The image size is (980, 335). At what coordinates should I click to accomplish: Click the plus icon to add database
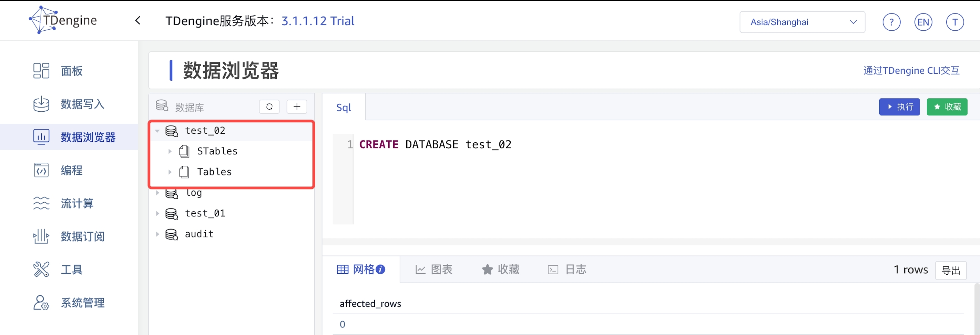click(297, 107)
